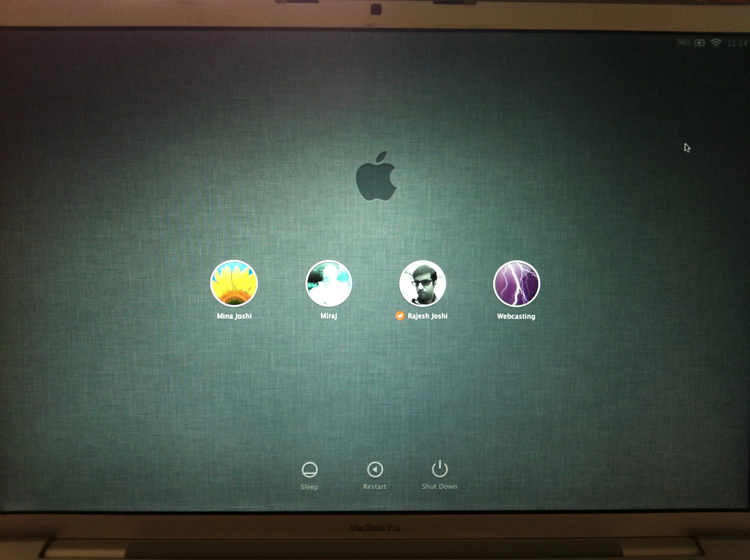Select Rajesh Joshi's profile photo

point(422,283)
